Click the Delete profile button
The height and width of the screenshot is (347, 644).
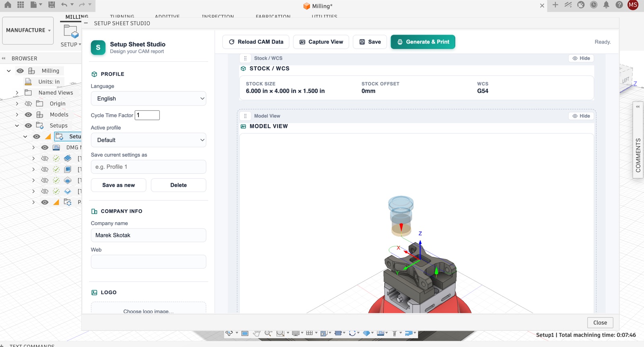click(x=179, y=185)
